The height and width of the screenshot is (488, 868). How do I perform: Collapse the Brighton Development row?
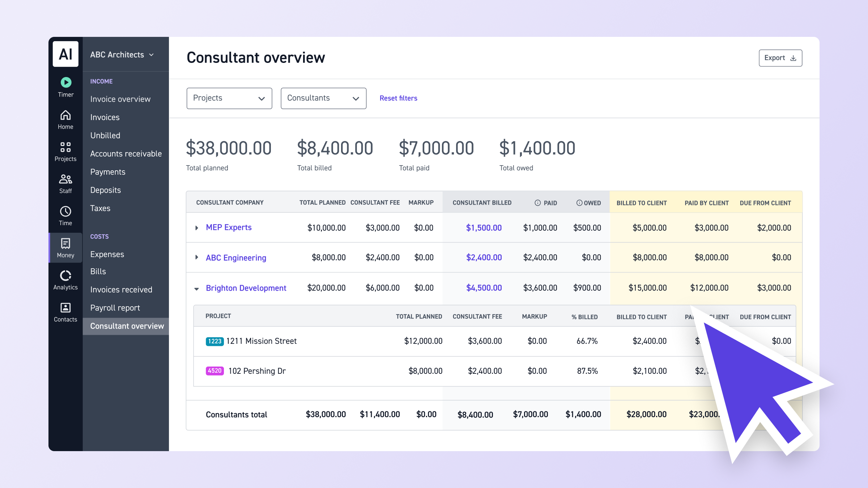[196, 288]
